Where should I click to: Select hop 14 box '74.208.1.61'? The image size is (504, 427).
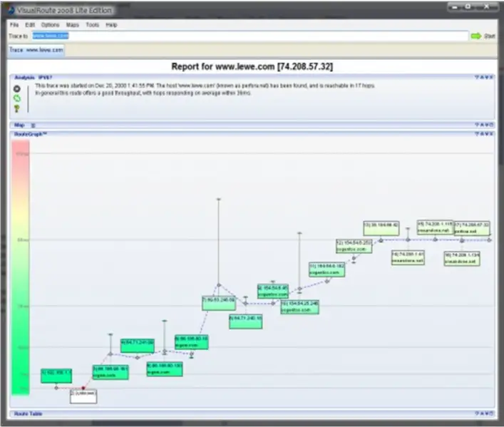coord(408,257)
